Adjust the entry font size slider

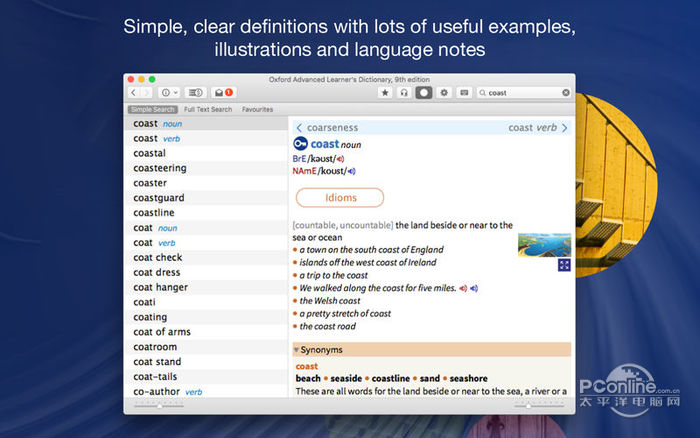(529, 406)
